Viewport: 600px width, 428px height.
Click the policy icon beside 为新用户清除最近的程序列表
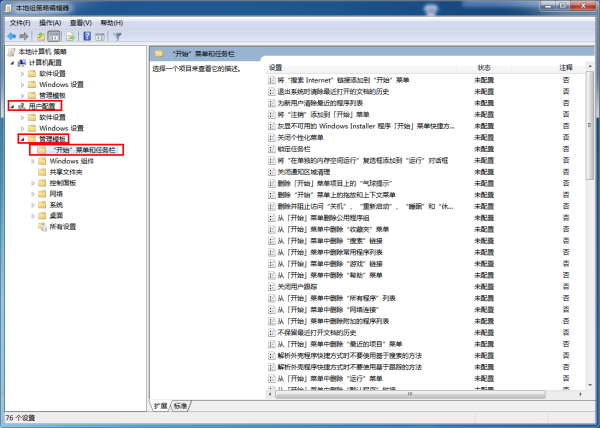(x=272, y=103)
